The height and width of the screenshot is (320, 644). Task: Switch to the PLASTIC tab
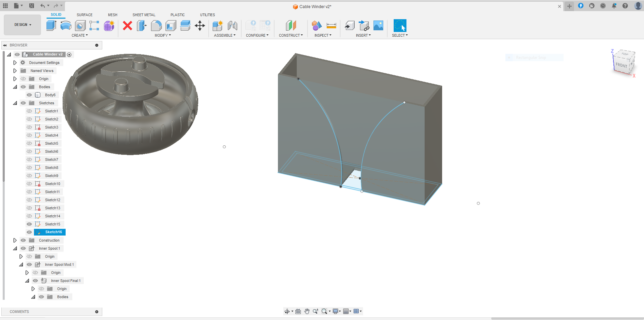point(178,15)
